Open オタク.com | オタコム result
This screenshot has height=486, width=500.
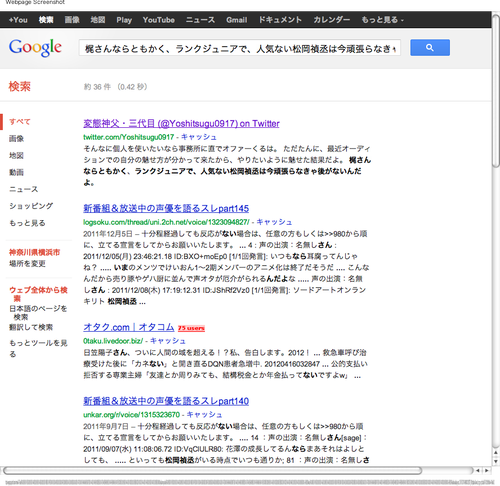(129, 327)
